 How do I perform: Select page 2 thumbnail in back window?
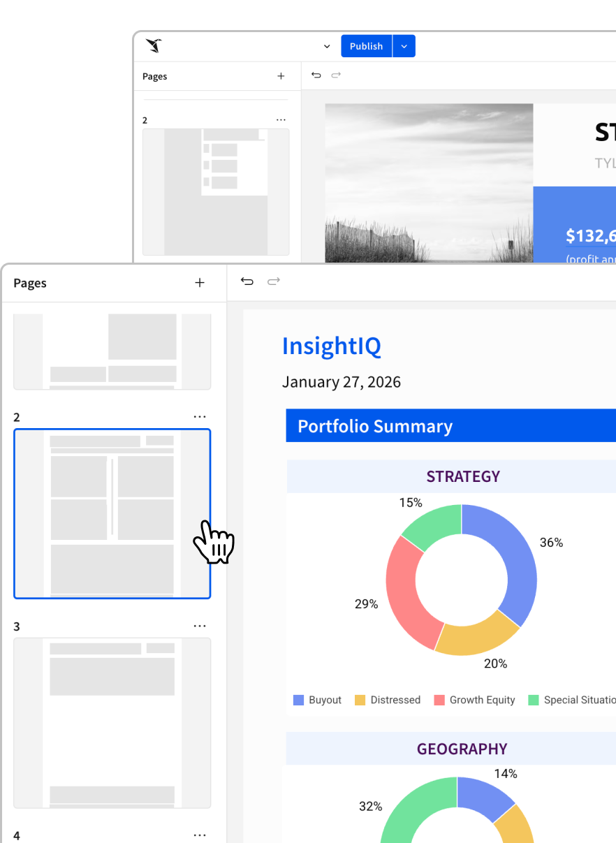pyautogui.click(x=216, y=191)
